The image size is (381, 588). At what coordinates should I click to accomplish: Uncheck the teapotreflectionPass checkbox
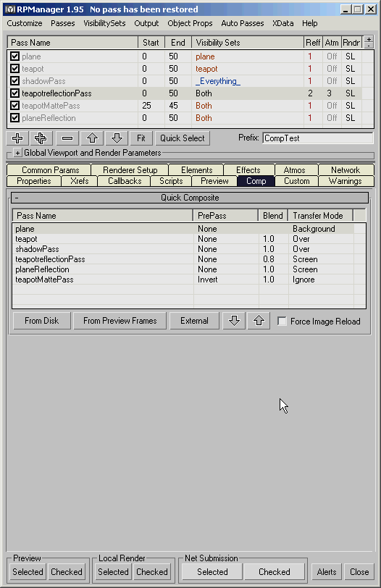[x=14, y=93]
